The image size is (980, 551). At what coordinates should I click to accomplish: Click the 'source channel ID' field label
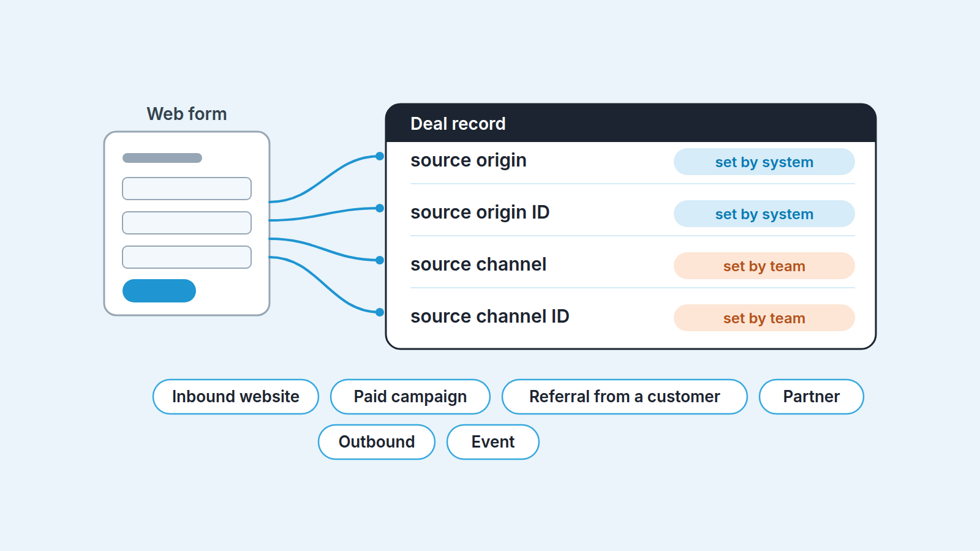point(490,317)
